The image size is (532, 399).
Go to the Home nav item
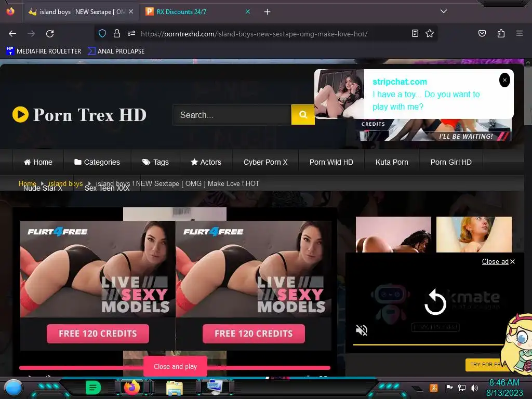click(38, 162)
